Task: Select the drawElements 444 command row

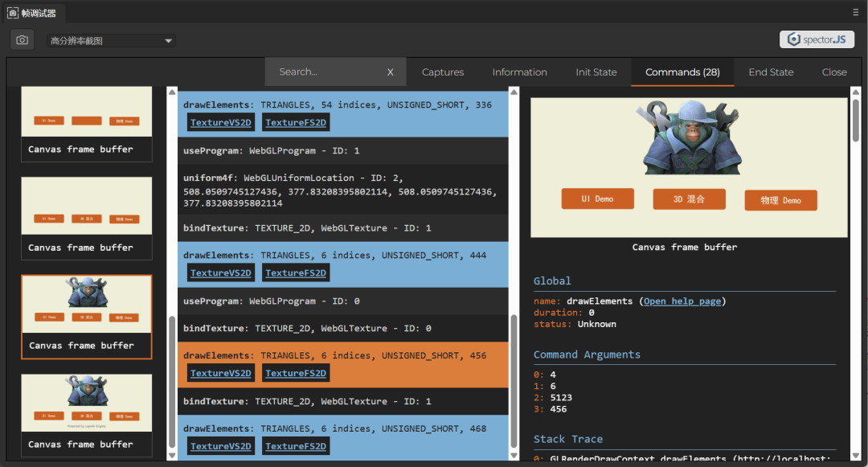Action: click(342, 264)
